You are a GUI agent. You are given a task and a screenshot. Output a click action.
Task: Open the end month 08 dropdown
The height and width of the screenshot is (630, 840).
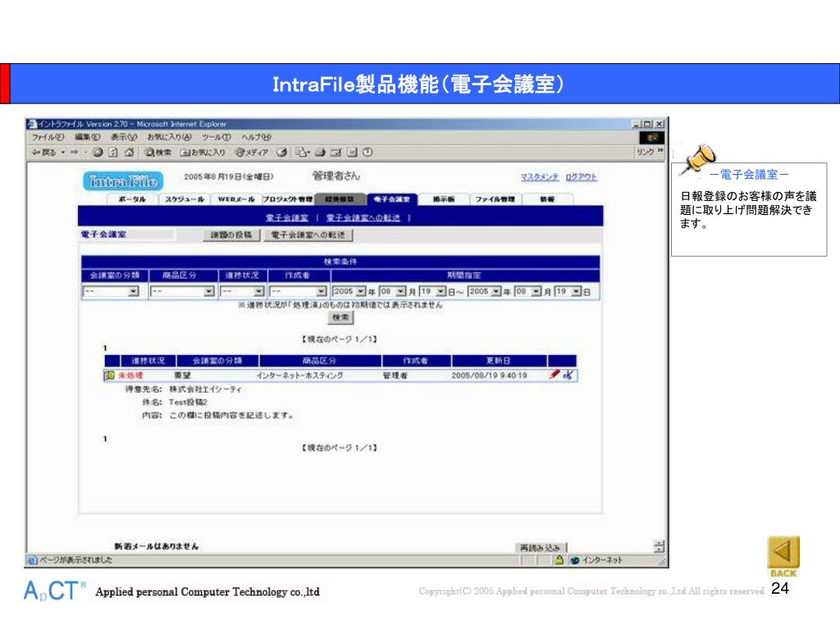(x=527, y=291)
